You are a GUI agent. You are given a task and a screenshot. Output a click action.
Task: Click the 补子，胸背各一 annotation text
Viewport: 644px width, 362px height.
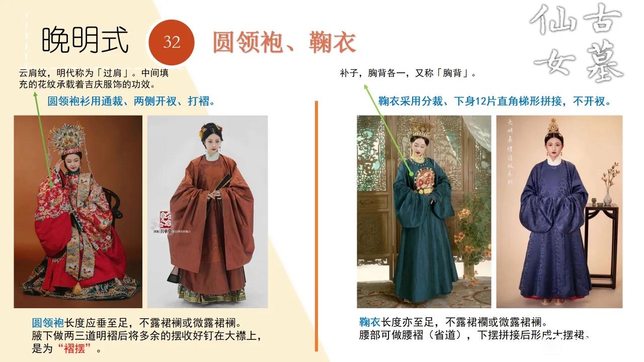coord(408,73)
